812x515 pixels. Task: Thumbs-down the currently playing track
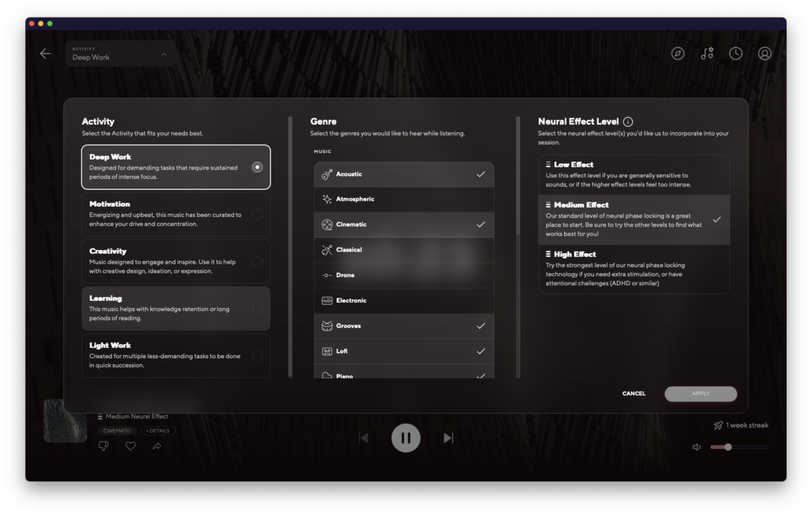click(x=104, y=446)
